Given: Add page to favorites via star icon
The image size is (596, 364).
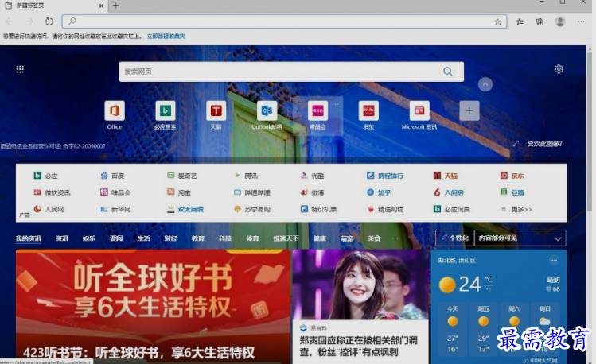Looking at the screenshot, I should (x=497, y=22).
